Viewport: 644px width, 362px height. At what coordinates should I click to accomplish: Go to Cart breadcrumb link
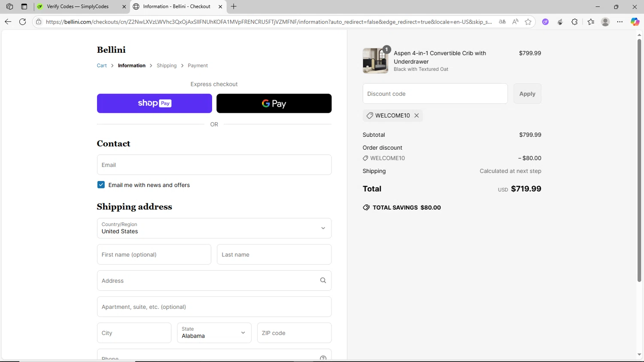pyautogui.click(x=102, y=66)
